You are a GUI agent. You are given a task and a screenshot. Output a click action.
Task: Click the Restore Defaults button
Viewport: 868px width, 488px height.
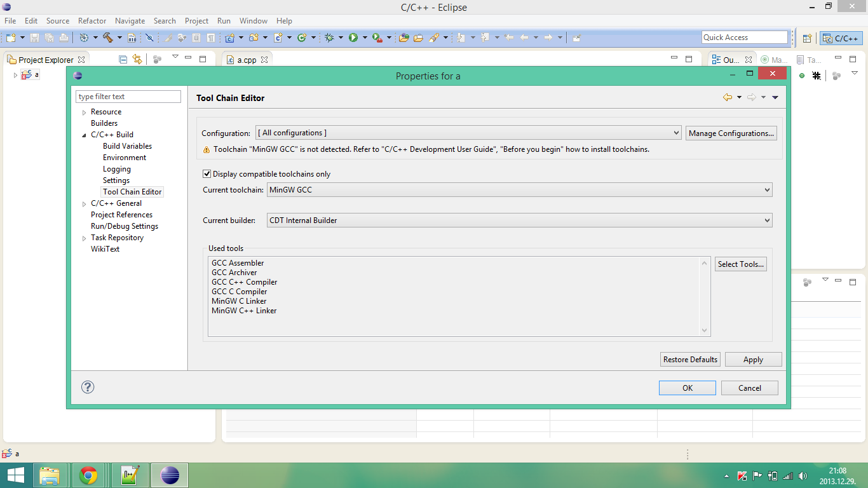690,359
